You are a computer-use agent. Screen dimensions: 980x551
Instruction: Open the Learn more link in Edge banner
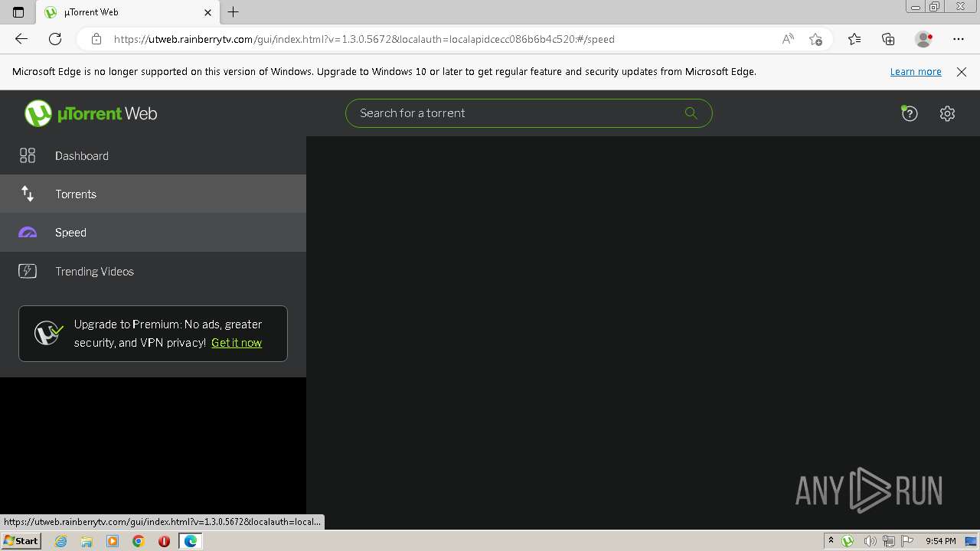(916, 71)
